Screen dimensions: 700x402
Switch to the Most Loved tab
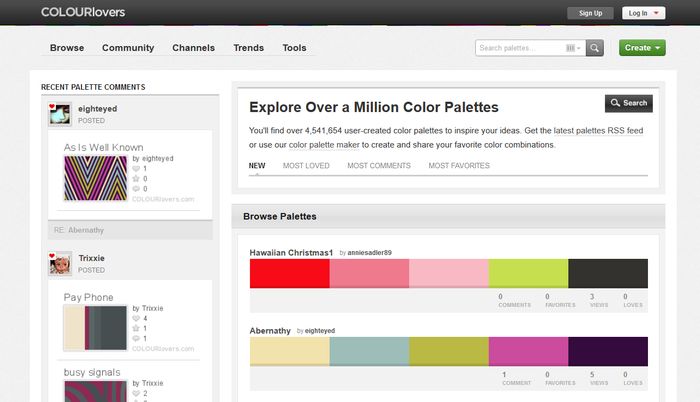[306, 166]
